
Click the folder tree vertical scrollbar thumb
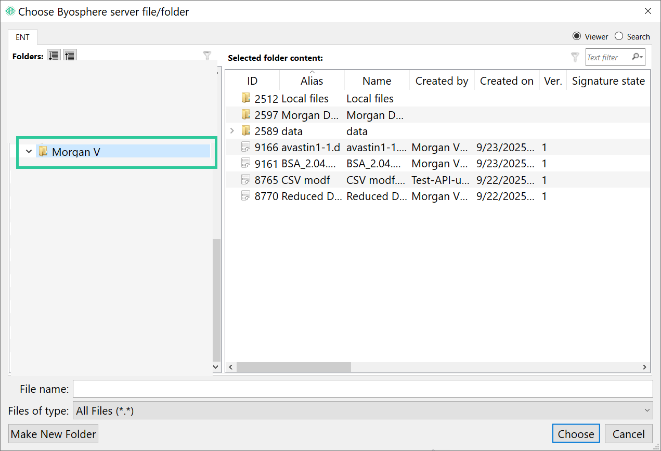point(216,300)
